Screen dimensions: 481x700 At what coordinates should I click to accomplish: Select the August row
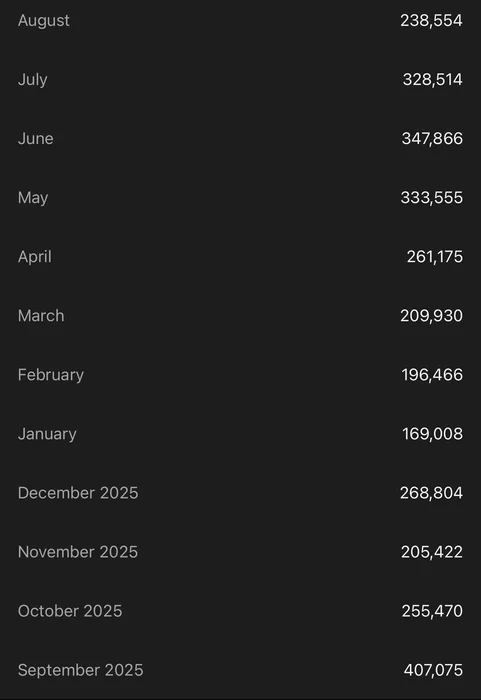[x=240, y=21]
